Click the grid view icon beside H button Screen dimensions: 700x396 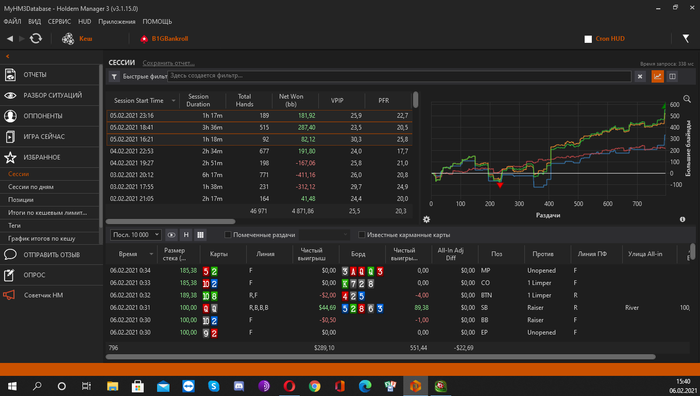[200, 234]
